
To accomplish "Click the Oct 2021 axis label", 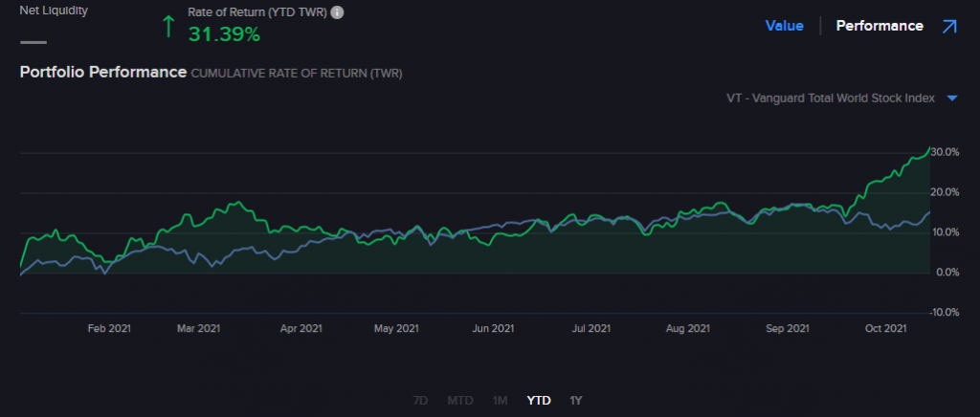I will click(885, 329).
